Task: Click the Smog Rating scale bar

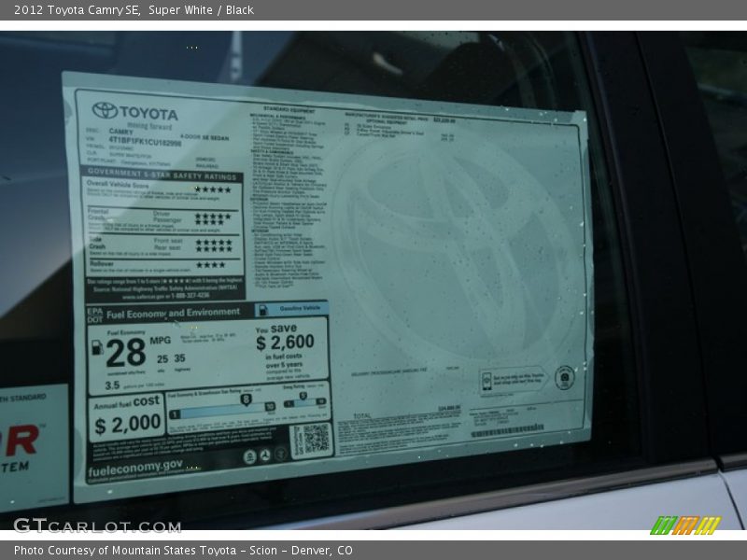Action: point(304,402)
